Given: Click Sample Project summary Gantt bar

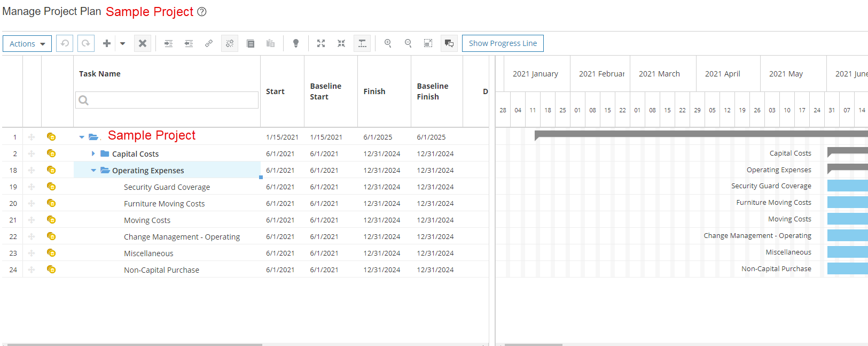Looking at the screenshot, I should [x=701, y=134].
